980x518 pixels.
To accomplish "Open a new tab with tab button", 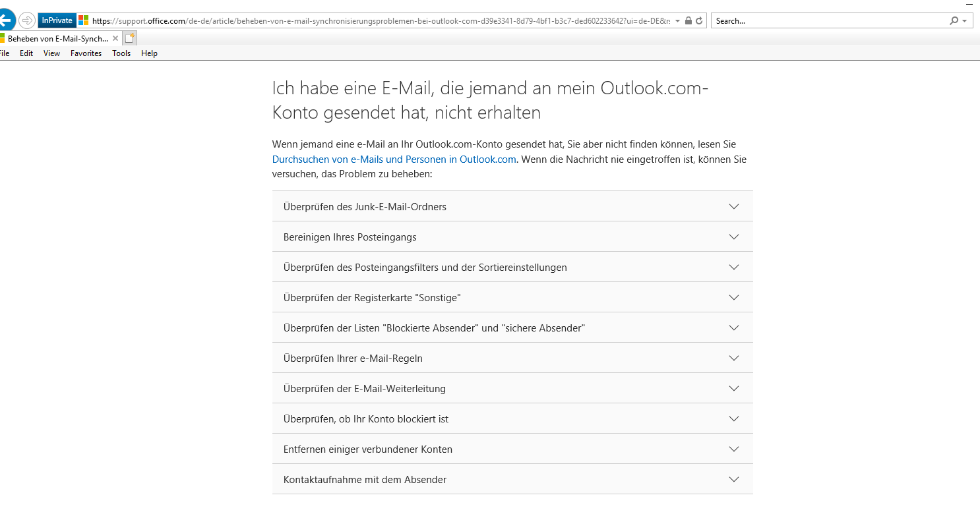I will coord(130,38).
